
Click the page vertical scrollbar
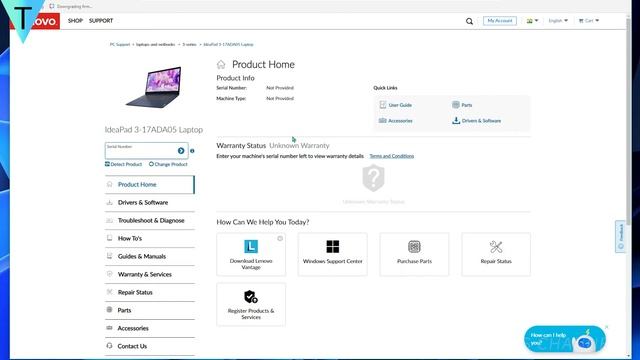pyautogui.click(x=628, y=122)
